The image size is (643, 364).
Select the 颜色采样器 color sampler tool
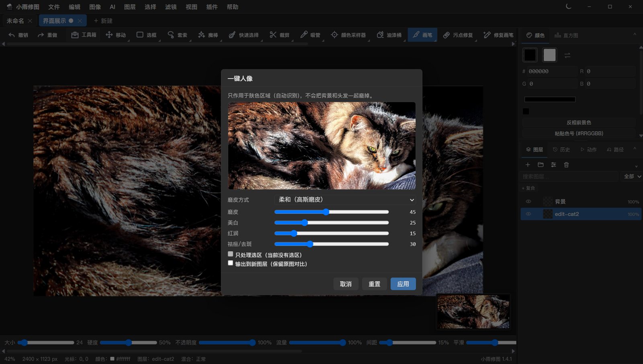(348, 35)
